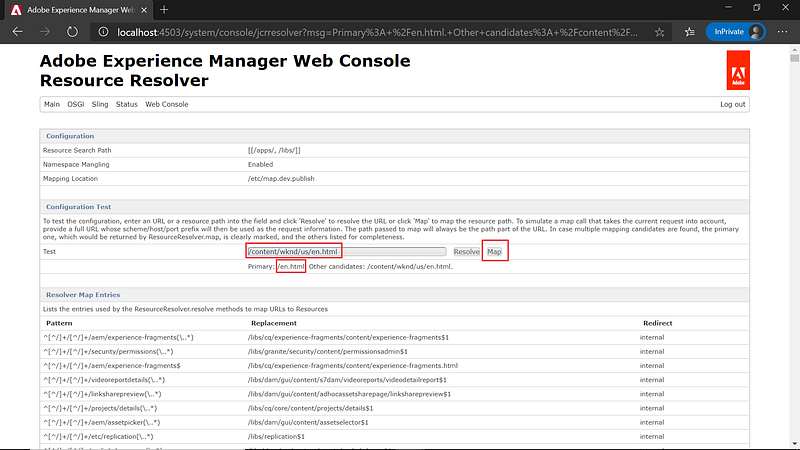Select the Adobe Experience Manager browser tab
This screenshot has width=800, height=450.
click(x=80, y=10)
